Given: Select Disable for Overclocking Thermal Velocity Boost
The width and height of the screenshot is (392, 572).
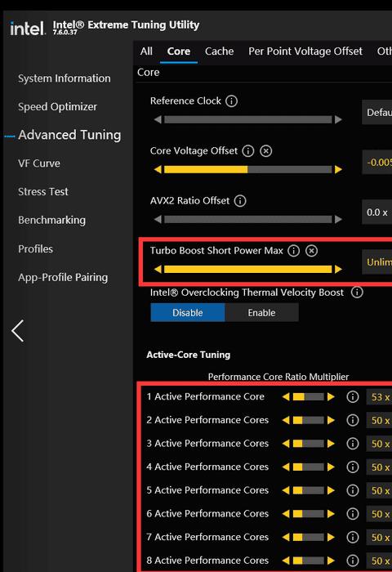Looking at the screenshot, I should coord(188,313).
